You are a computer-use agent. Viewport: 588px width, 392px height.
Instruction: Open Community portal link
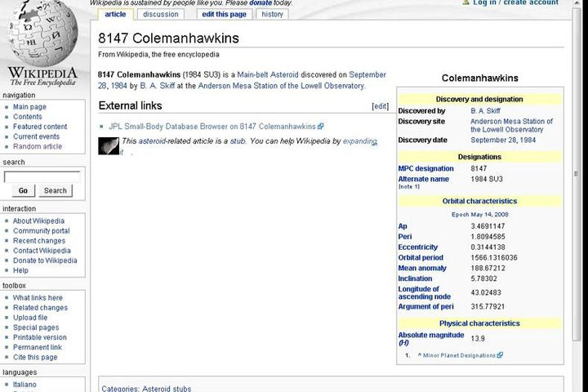[x=42, y=230]
